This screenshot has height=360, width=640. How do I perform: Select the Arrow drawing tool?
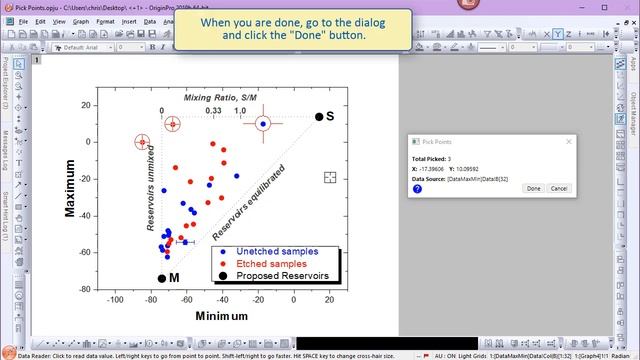[x=18, y=185]
